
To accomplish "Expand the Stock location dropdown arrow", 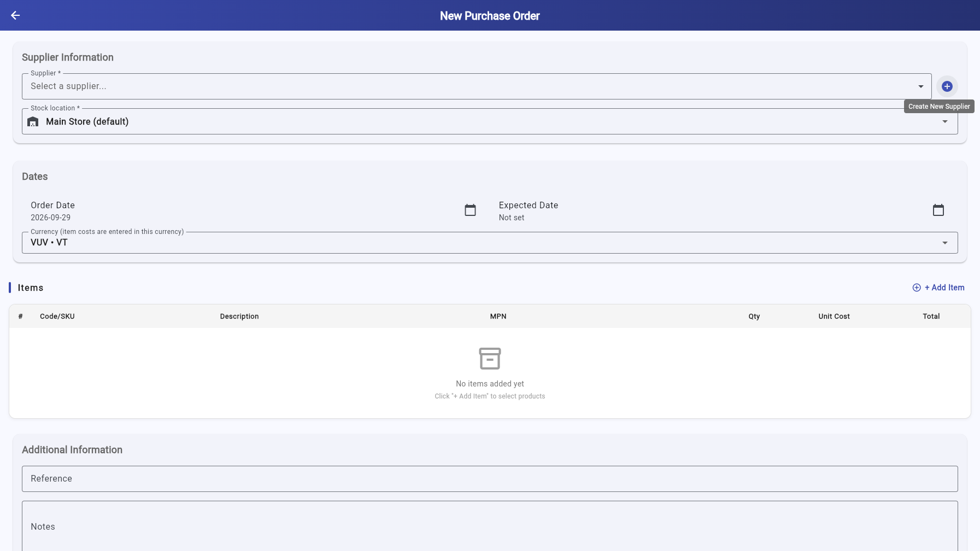I will point(945,121).
